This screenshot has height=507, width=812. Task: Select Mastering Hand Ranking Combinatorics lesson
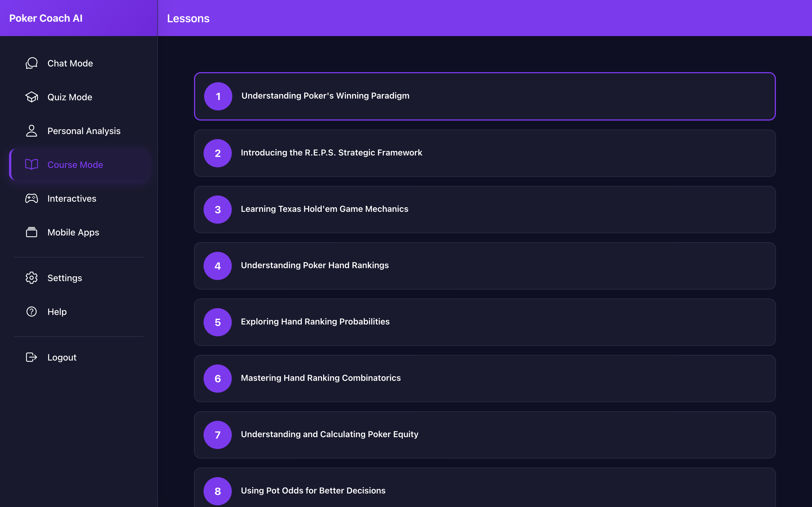[321, 378]
